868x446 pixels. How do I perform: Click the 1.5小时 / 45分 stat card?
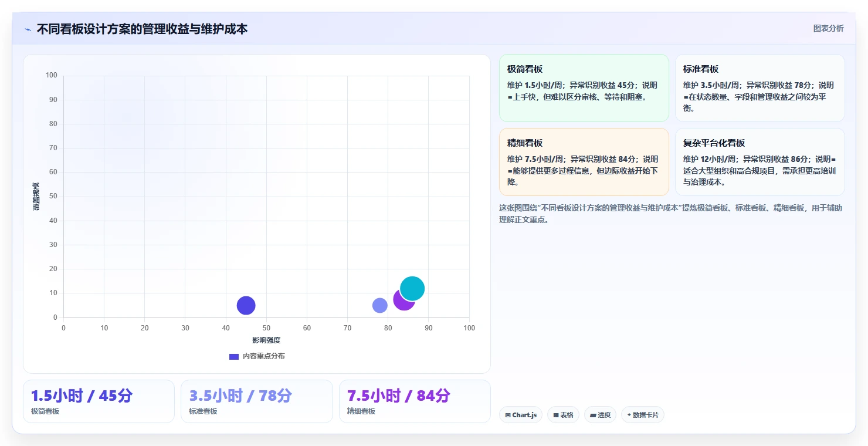pyautogui.click(x=99, y=401)
